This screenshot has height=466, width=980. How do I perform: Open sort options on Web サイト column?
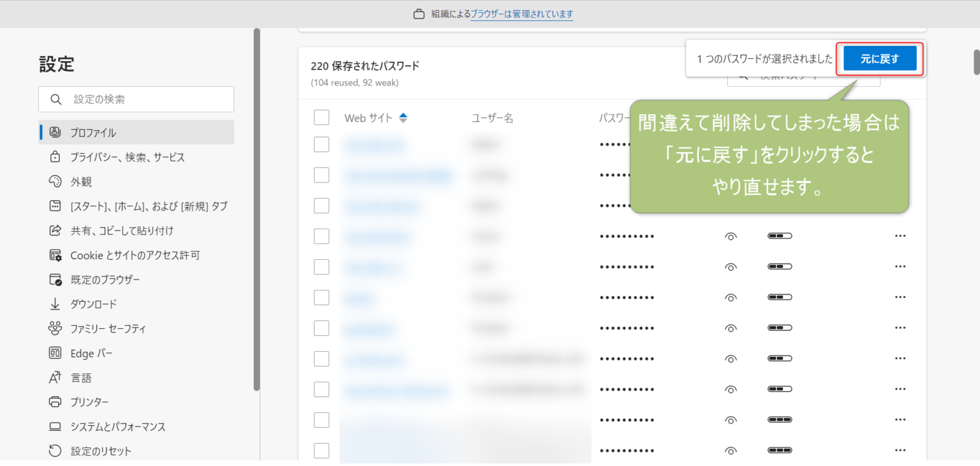[403, 117]
